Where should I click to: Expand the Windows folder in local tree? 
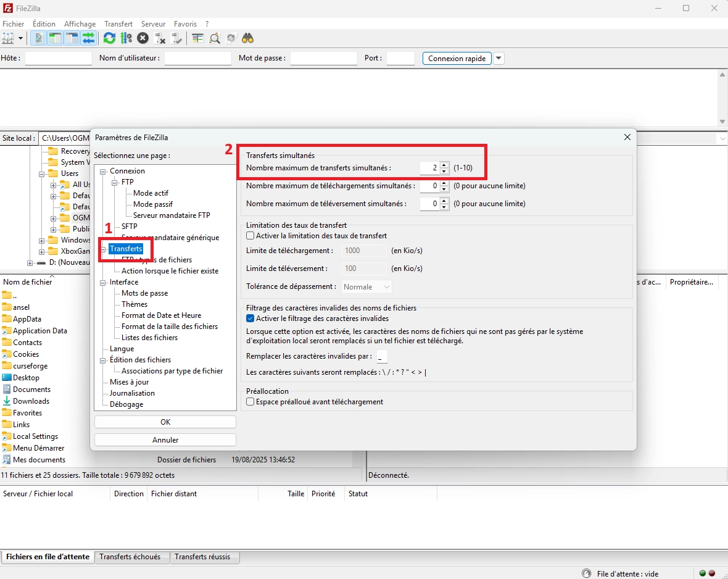click(42, 241)
